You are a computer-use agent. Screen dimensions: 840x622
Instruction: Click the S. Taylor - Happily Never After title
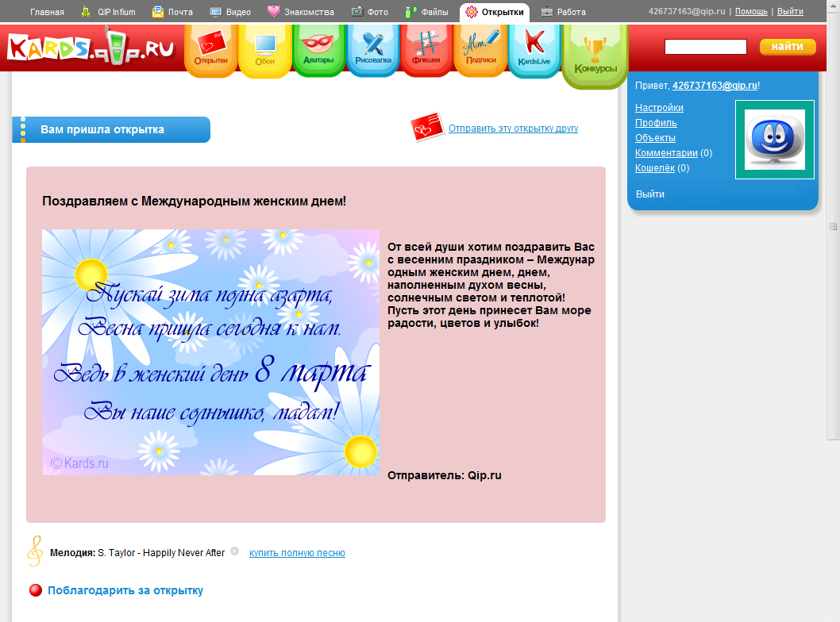161,552
